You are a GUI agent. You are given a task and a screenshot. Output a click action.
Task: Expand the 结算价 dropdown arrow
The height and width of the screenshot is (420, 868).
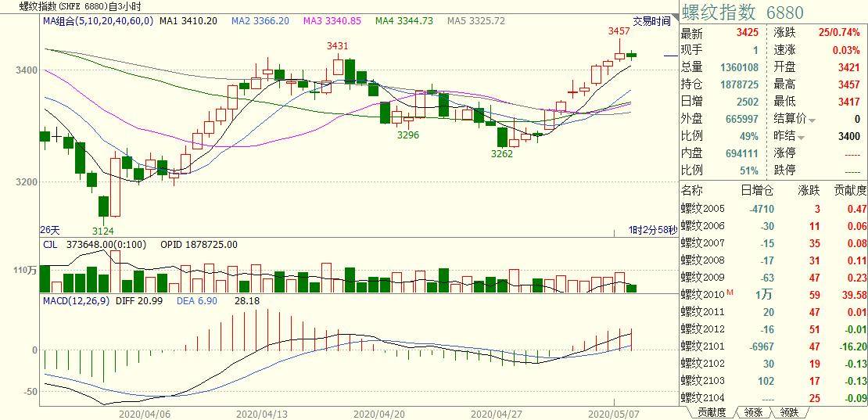[x=812, y=120]
